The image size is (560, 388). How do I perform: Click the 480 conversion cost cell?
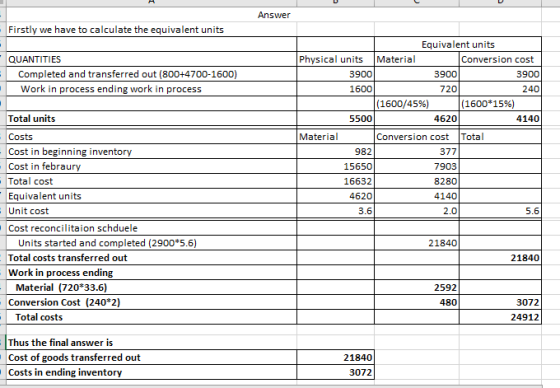417,302
